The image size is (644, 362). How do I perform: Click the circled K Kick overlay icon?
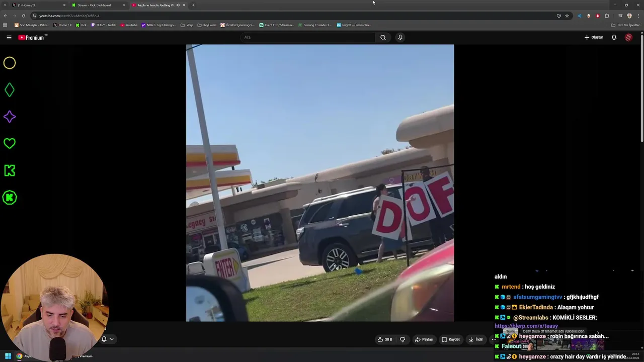[10, 198]
